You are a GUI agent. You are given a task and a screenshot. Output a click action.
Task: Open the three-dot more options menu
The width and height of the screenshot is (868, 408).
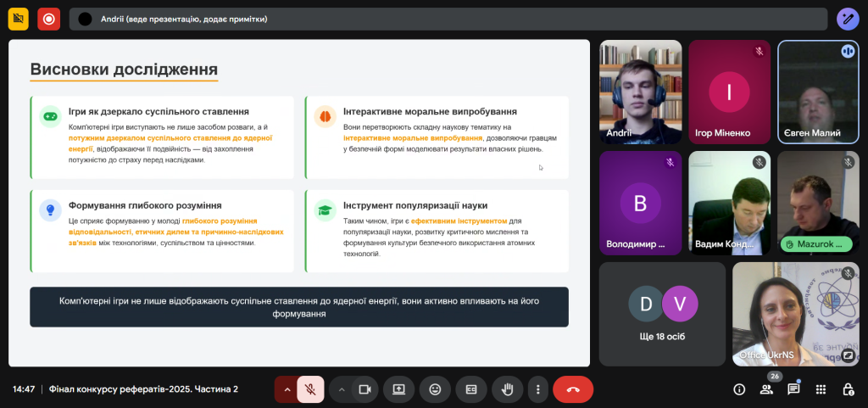[x=537, y=389]
